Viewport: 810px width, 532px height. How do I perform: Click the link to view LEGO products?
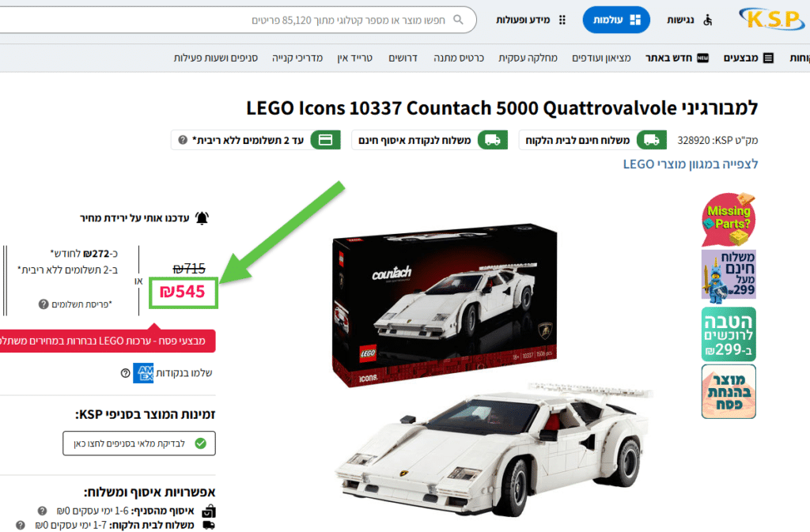[x=690, y=164]
